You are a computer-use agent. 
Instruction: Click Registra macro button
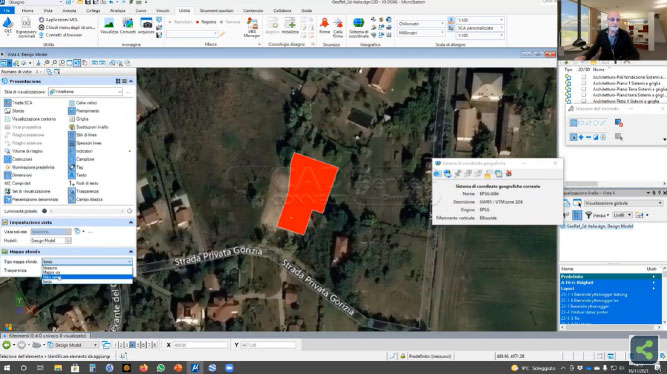pyautogui.click(x=206, y=22)
